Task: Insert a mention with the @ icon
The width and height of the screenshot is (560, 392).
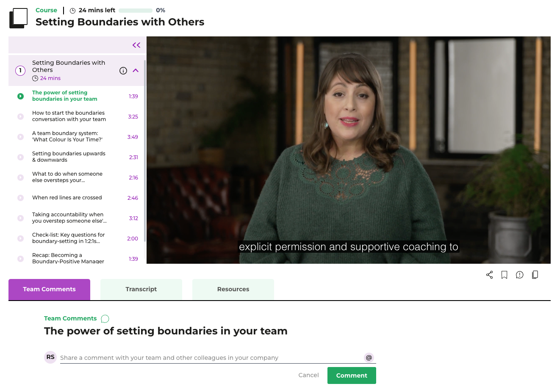Action: pyautogui.click(x=369, y=358)
